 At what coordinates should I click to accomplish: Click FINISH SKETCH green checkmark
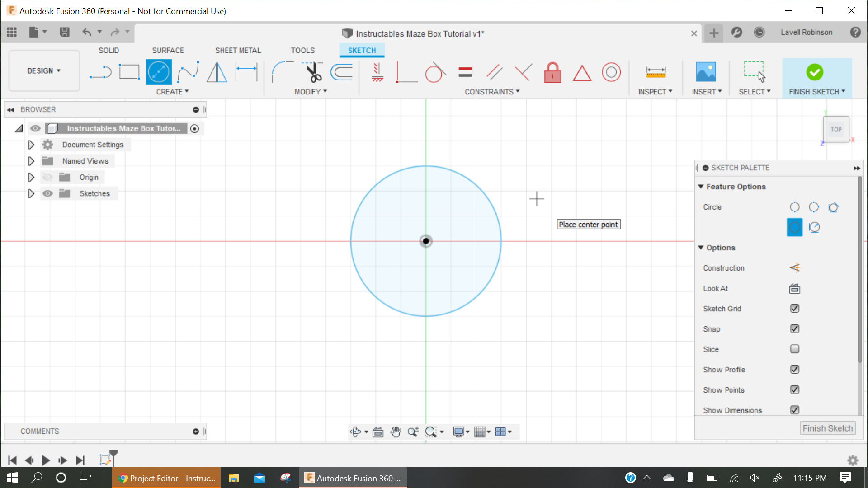[815, 72]
